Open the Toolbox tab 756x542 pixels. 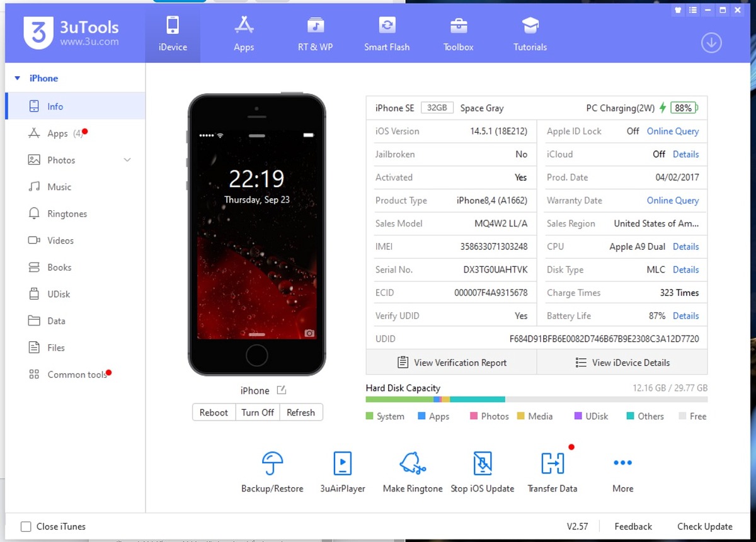458,34
